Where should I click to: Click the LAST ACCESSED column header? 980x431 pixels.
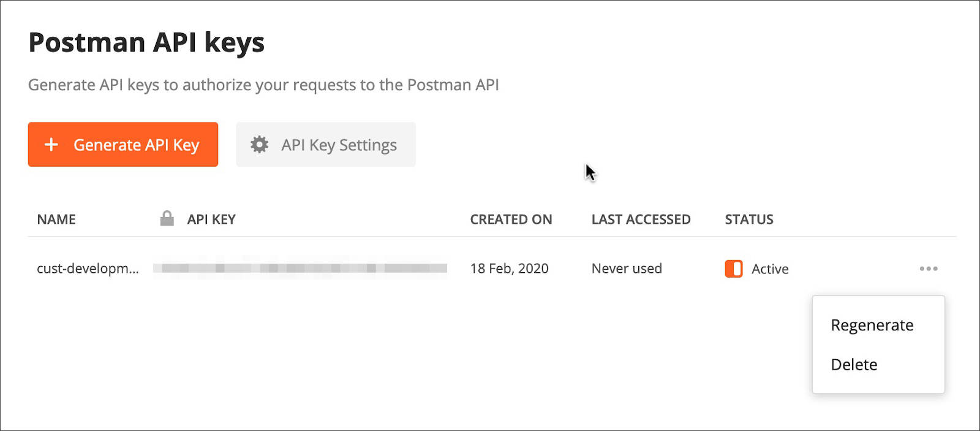641,219
